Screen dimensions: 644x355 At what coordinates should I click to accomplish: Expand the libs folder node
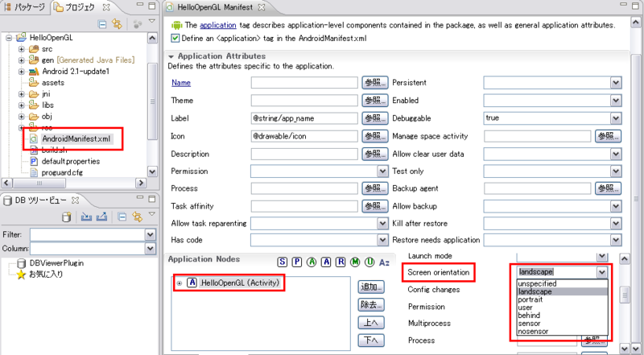[x=21, y=105]
